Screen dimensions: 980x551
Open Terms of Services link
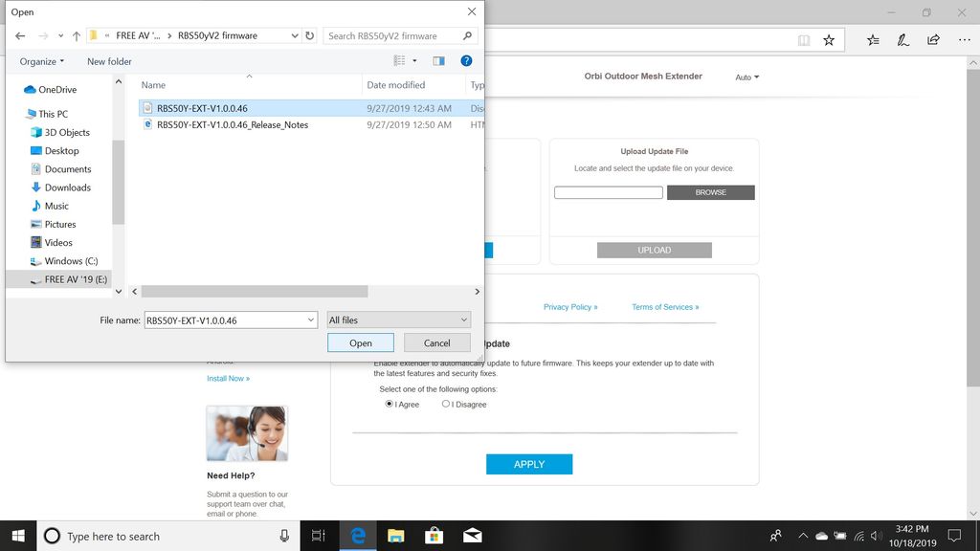pyautogui.click(x=665, y=307)
